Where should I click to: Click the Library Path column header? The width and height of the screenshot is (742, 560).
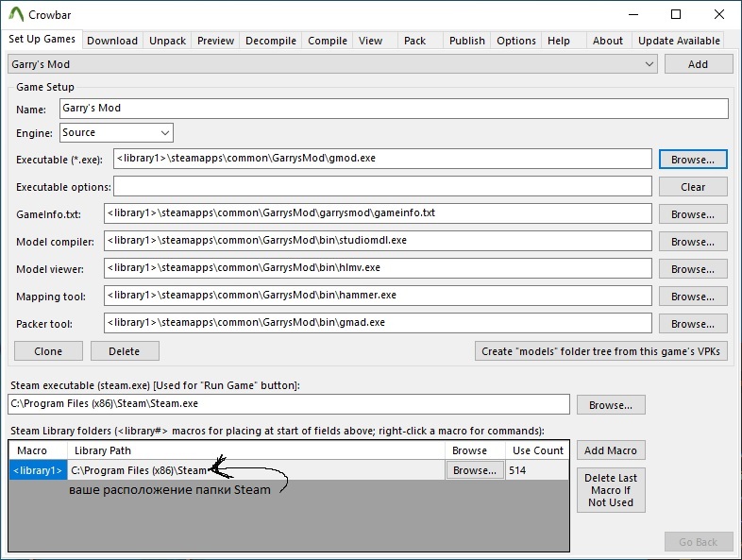click(x=256, y=450)
